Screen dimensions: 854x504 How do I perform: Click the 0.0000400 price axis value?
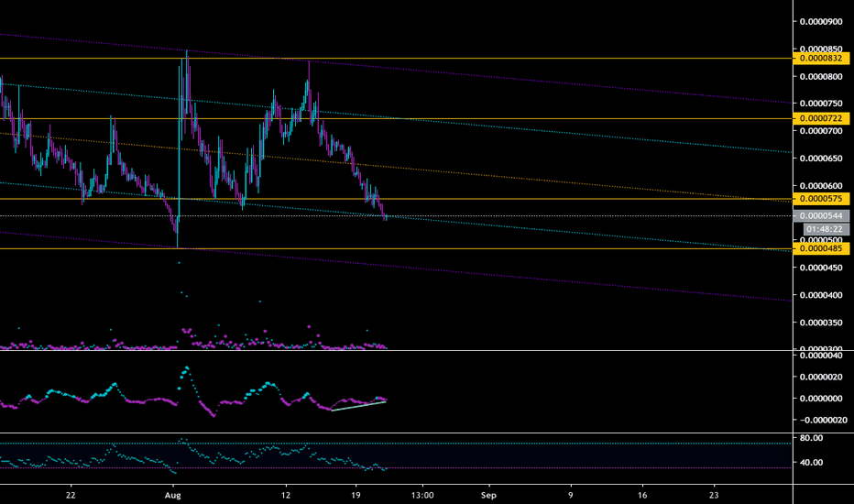[x=821, y=295]
